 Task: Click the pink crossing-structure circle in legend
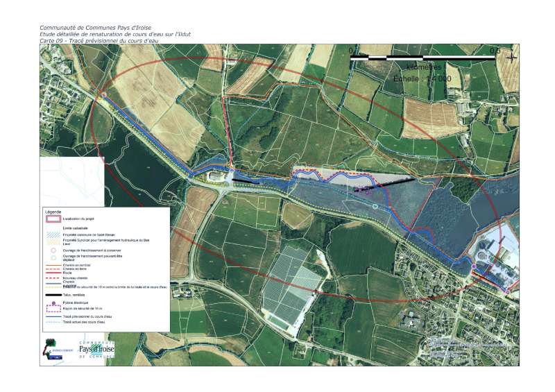click(x=53, y=250)
